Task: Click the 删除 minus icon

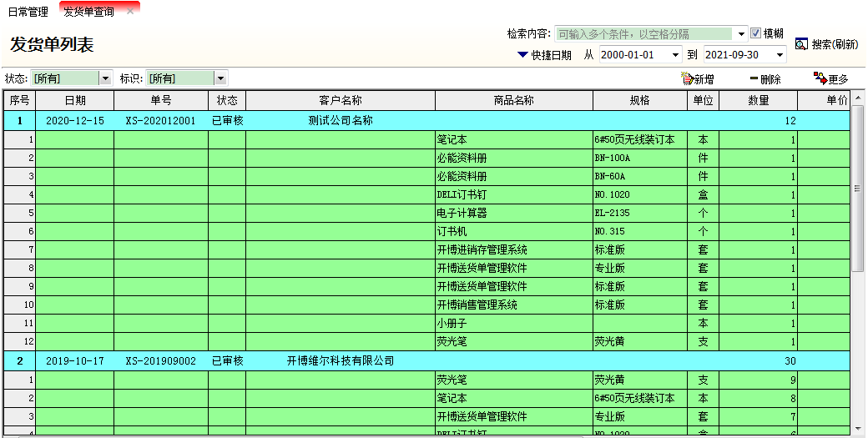Action: pyautogui.click(x=754, y=78)
